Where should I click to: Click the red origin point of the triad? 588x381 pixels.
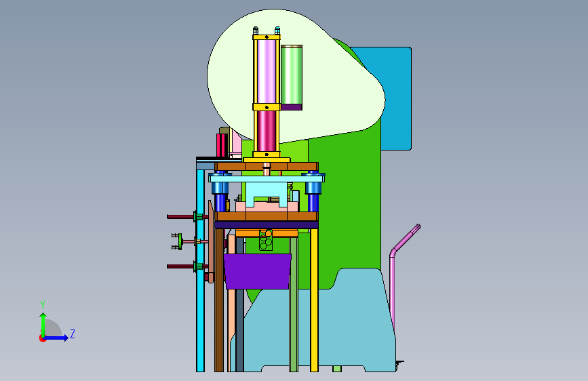click(x=42, y=338)
